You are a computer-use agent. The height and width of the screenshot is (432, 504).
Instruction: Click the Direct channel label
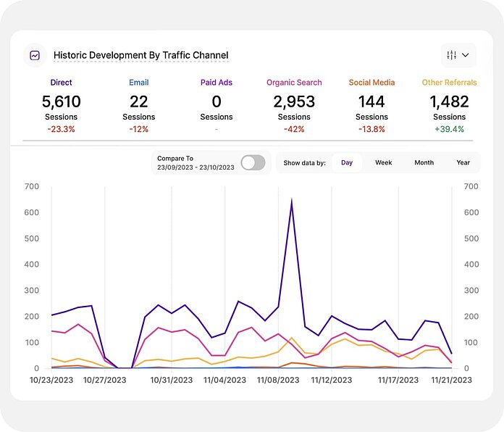[61, 83]
